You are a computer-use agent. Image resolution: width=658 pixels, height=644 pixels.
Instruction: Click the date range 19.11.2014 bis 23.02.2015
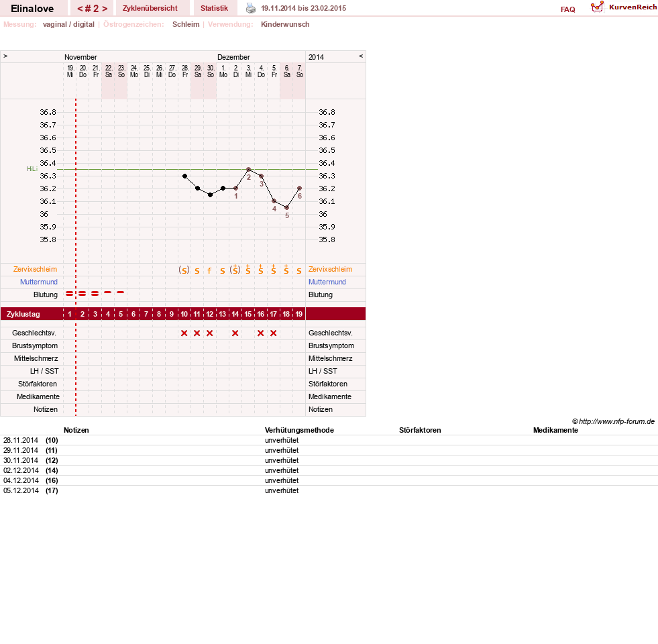(303, 9)
